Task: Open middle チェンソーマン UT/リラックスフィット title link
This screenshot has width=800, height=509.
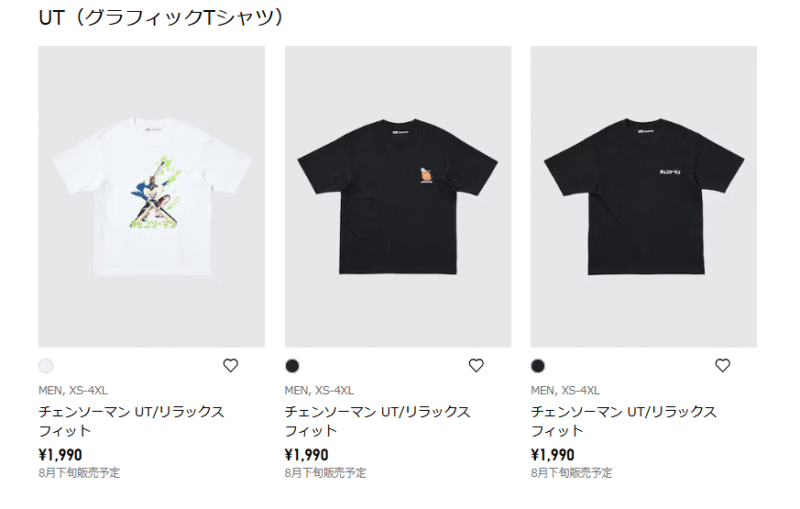Action: coord(378,421)
